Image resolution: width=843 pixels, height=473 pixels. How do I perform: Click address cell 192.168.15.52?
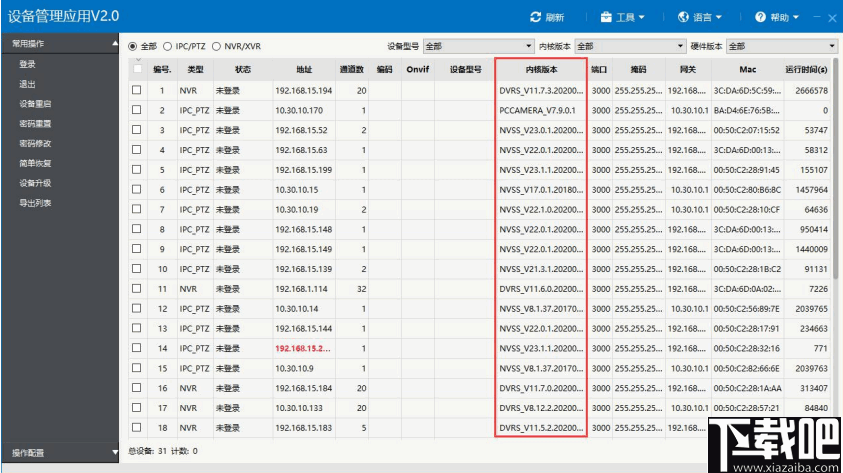pyautogui.click(x=302, y=130)
